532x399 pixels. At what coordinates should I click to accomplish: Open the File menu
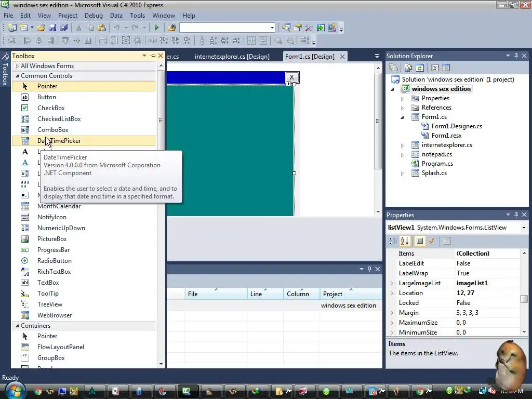coord(8,16)
